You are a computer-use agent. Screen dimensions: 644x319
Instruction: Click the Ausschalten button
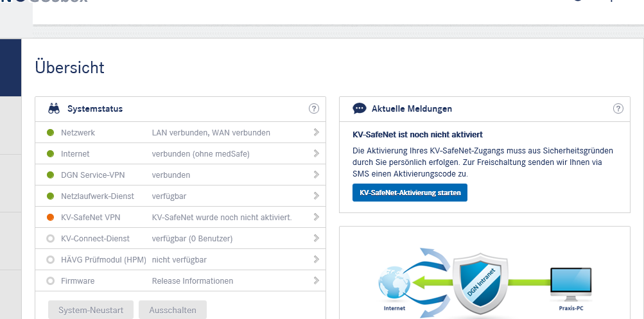[173, 310]
